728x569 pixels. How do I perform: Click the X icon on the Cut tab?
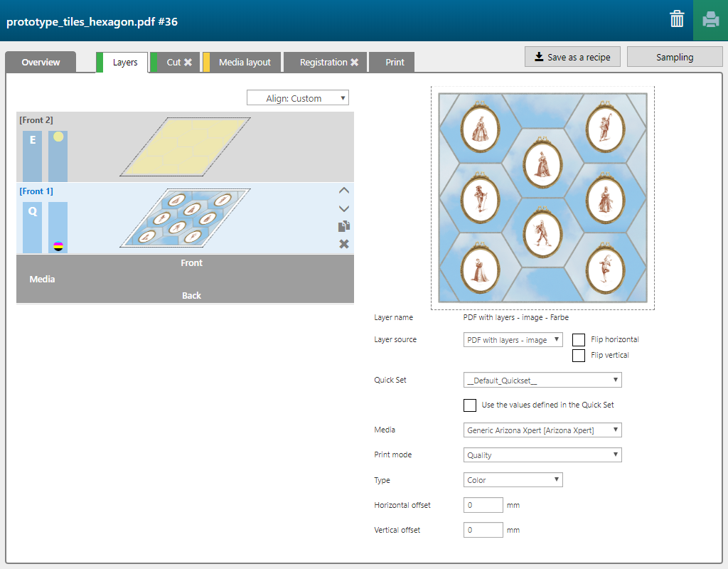point(188,63)
